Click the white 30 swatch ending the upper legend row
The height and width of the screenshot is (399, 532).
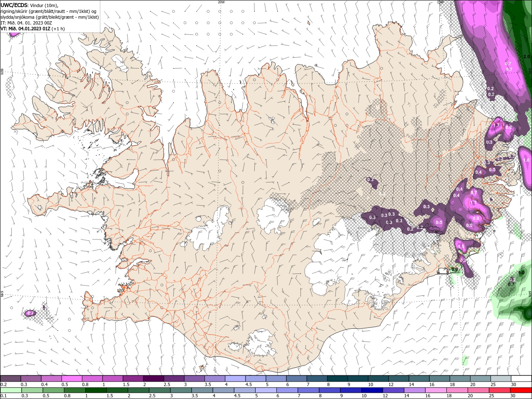point(522,379)
